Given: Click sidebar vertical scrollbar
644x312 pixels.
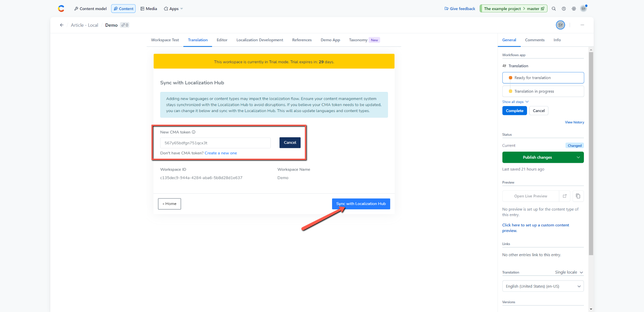Looking at the screenshot, I should 591,154.
